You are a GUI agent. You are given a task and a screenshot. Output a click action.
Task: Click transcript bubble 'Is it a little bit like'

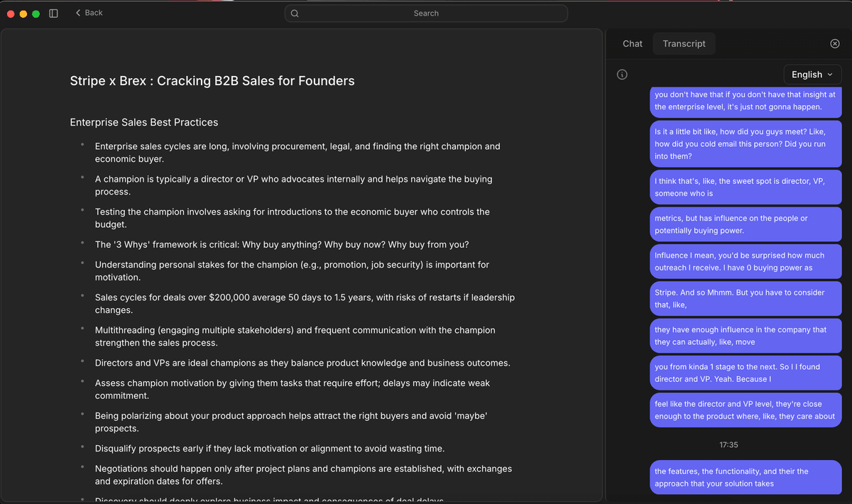pos(745,143)
